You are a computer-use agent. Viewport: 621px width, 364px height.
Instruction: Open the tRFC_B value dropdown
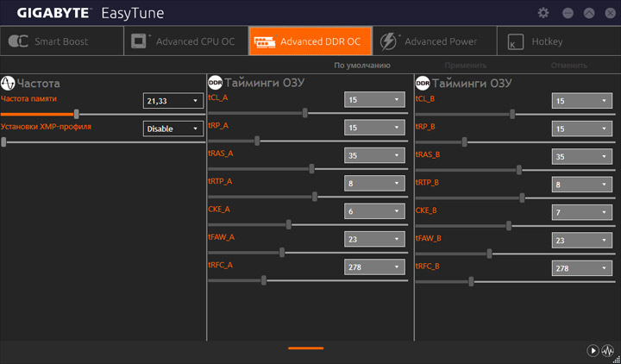click(582, 268)
